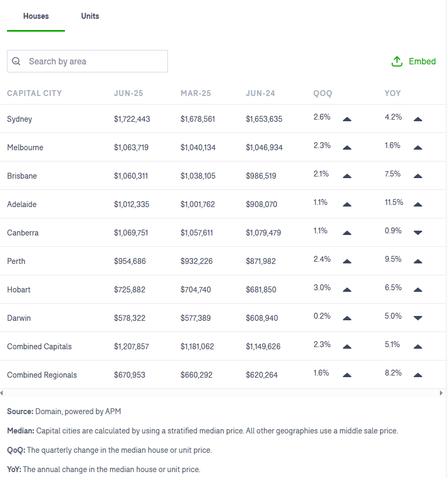Click Darwin's YoY down arrow icon
The height and width of the screenshot is (478, 448).
(x=418, y=318)
